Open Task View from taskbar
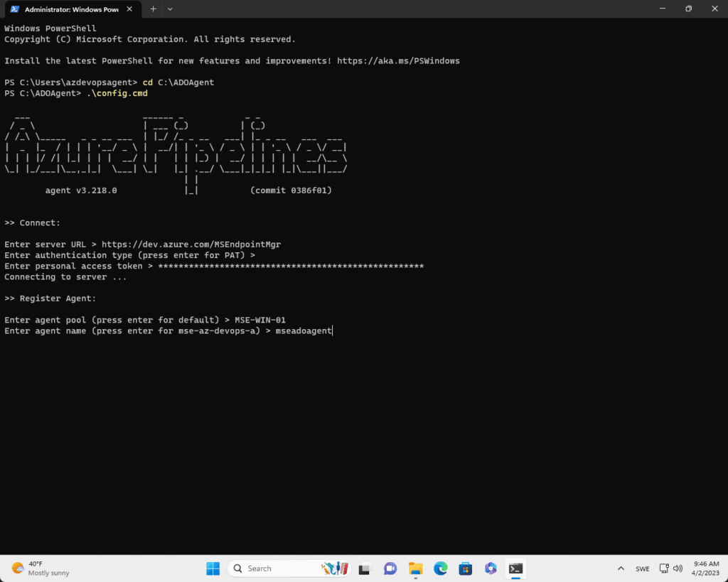 (x=365, y=568)
